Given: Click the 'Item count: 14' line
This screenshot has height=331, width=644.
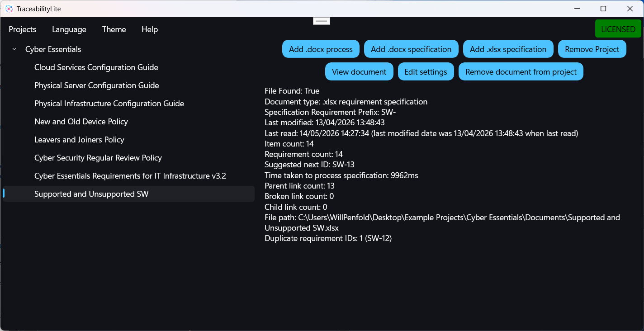Looking at the screenshot, I should [289, 144].
